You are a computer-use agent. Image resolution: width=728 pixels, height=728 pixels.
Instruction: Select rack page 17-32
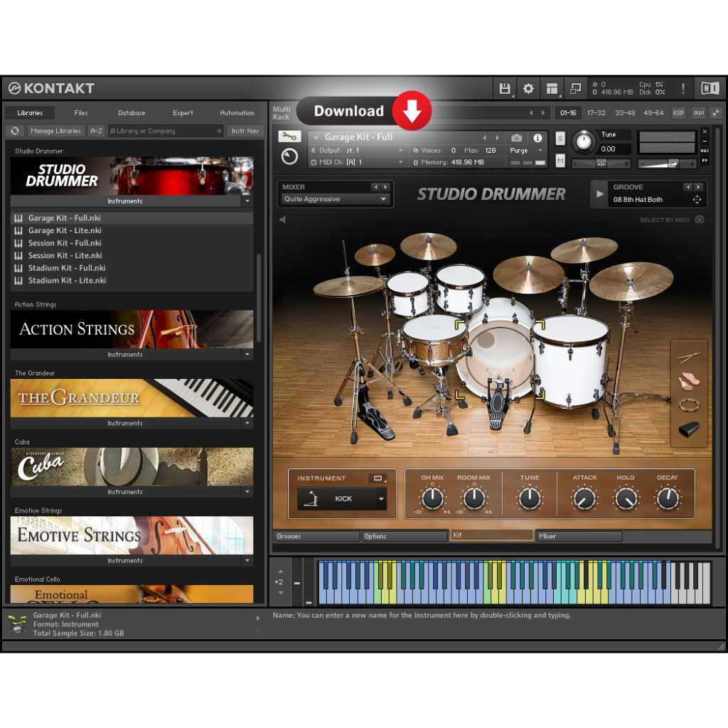(596, 113)
